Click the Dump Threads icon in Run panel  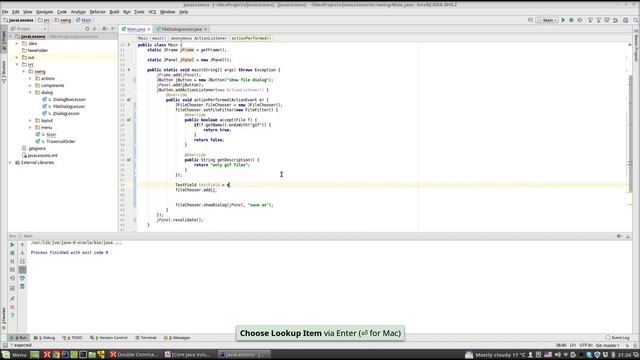pos(12,270)
